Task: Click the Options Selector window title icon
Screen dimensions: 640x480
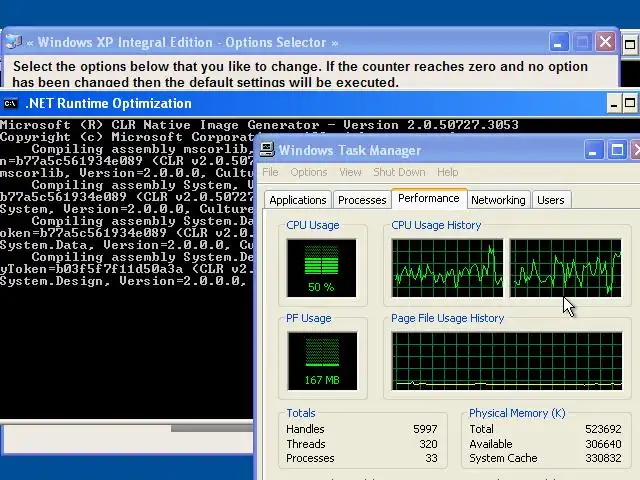Action: pos(14,42)
